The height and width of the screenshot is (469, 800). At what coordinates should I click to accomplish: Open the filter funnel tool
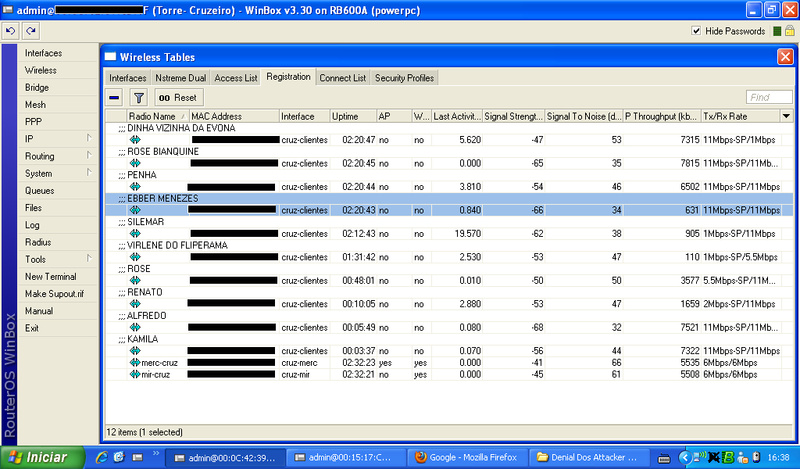(138, 97)
